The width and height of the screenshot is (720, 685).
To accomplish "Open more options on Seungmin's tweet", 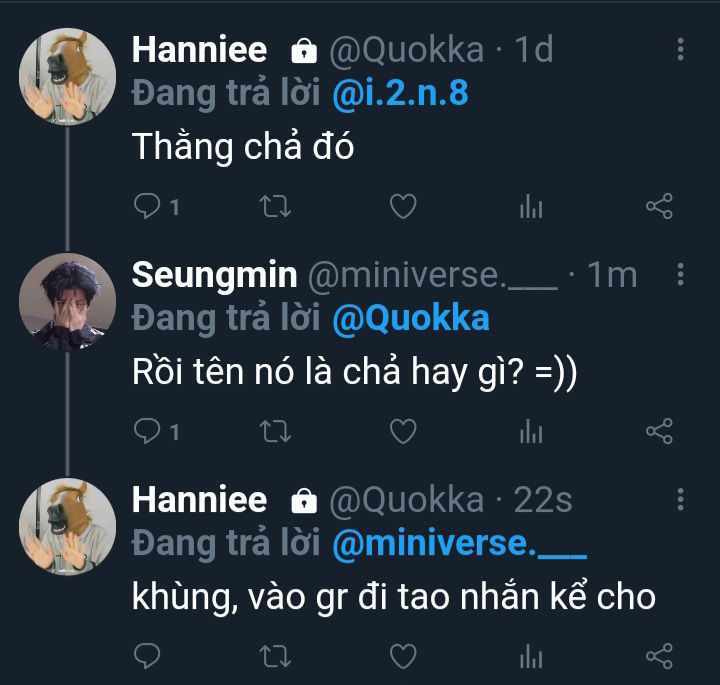I will point(681,275).
